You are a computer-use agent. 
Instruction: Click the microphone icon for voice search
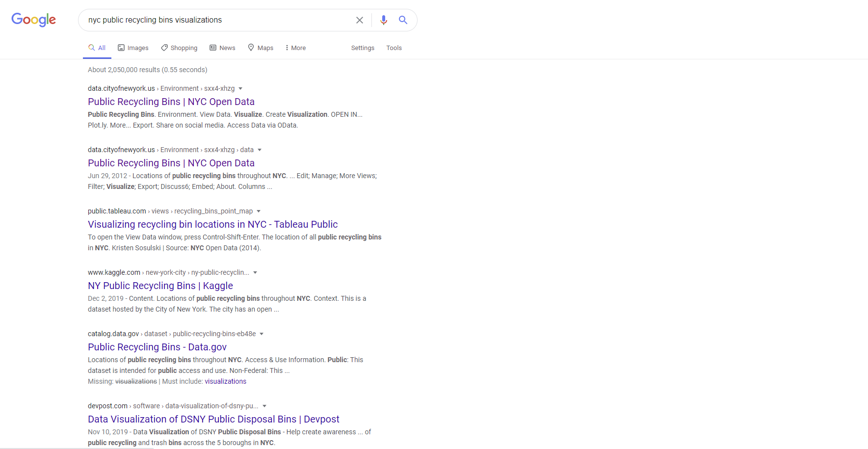tap(384, 20)
